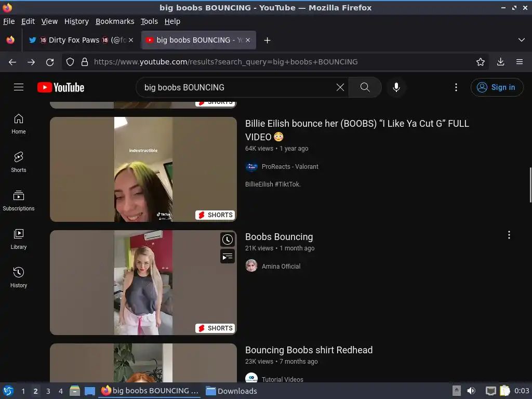Image resolution: width=532 pixels, height=399 pixels.
Task: View site security padlock info
Action: point(85,62)
